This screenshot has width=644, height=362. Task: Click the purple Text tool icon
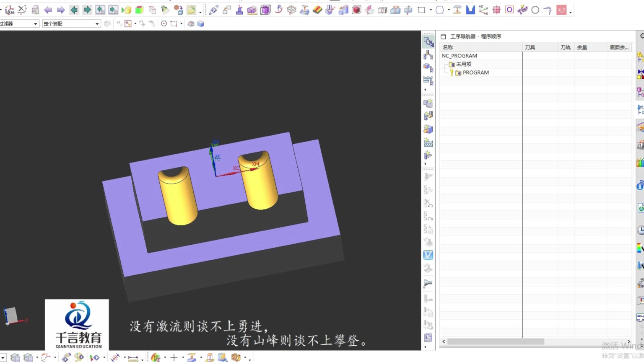coord(522,10)
